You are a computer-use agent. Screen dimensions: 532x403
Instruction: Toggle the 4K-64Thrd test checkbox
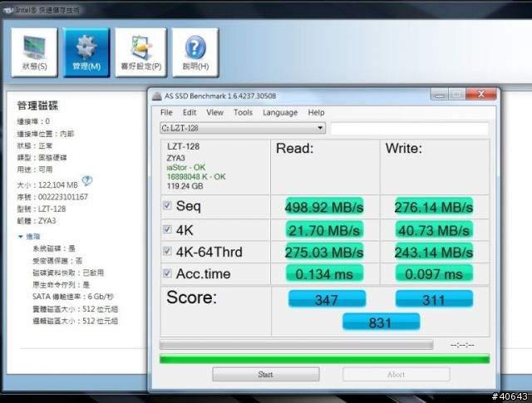coord(167,252)
